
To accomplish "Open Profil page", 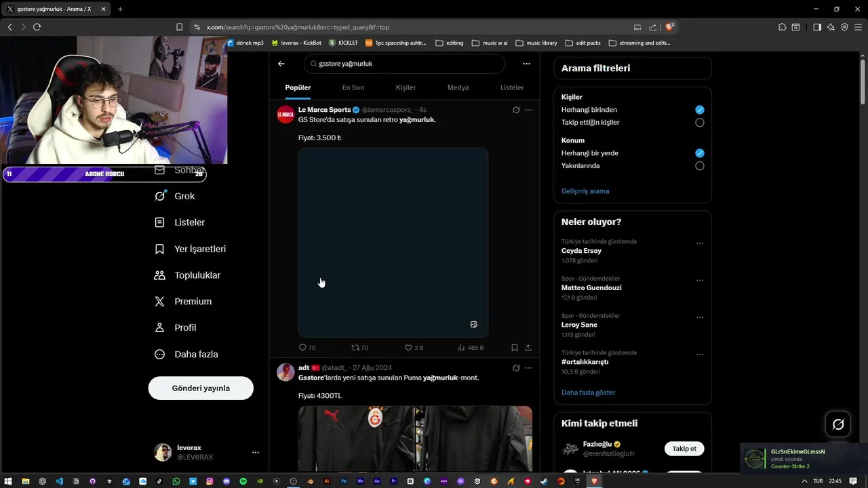I will point(176,327).
